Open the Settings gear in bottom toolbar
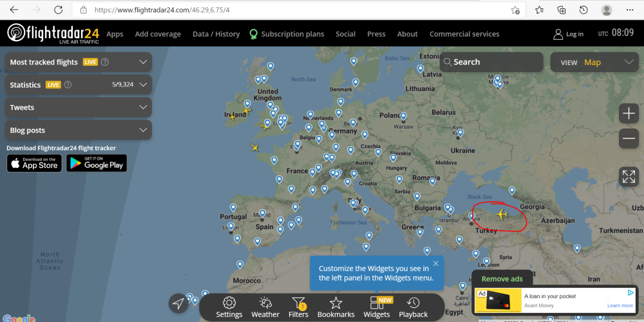 (x=229, y=307)
